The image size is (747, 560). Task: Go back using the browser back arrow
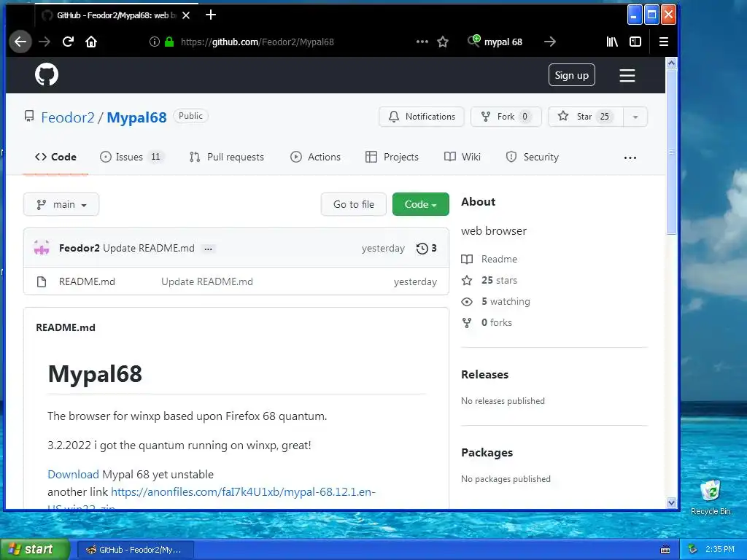click(x=20, y=42)
